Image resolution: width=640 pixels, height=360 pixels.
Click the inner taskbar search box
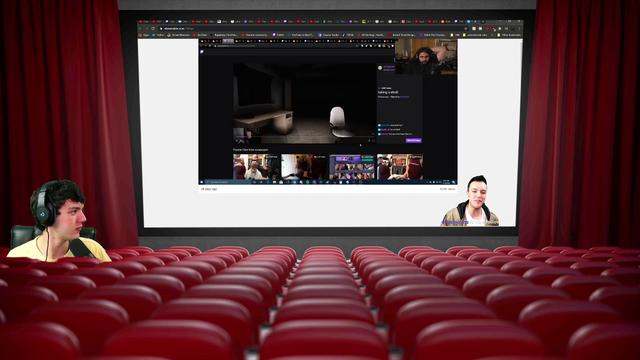(227, 182)
